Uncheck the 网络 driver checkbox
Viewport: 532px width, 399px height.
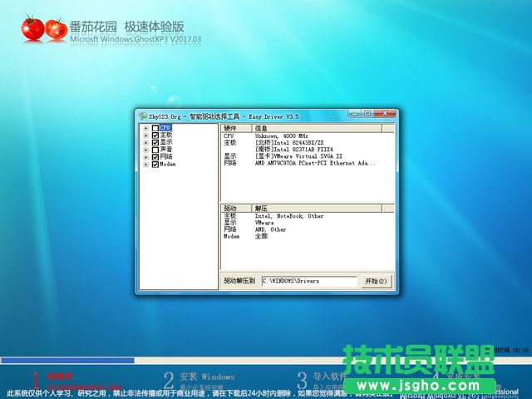(x=155, y=157)
